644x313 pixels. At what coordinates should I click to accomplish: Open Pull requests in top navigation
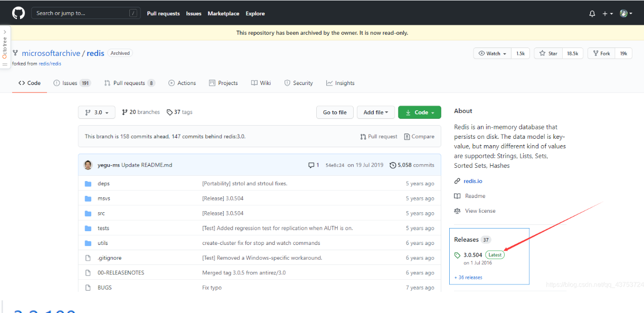pos(163,14)
